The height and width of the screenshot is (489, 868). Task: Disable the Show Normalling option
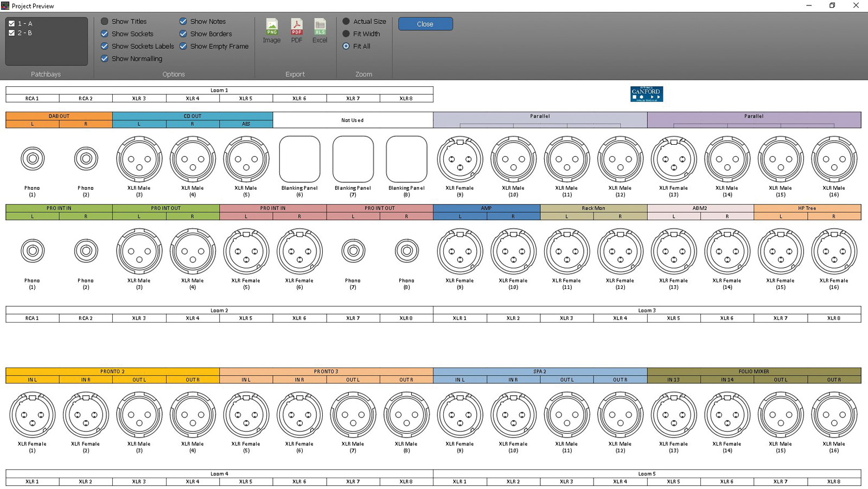(105, 59)
